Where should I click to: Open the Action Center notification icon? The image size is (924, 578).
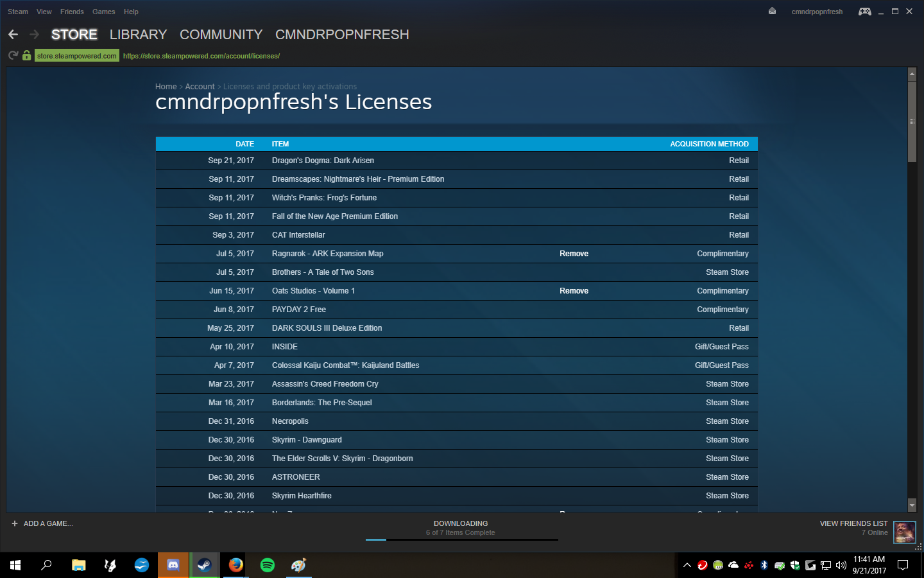(903, 565)
